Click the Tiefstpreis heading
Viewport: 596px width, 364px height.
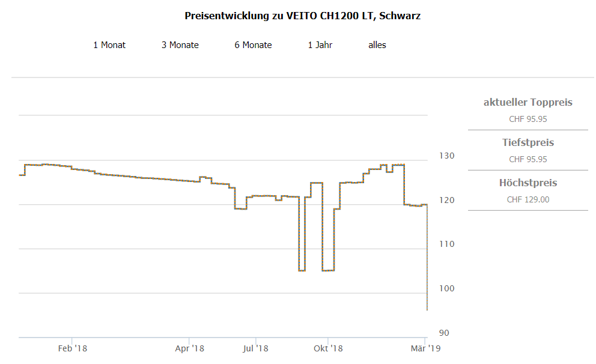[x=528, y=142]
